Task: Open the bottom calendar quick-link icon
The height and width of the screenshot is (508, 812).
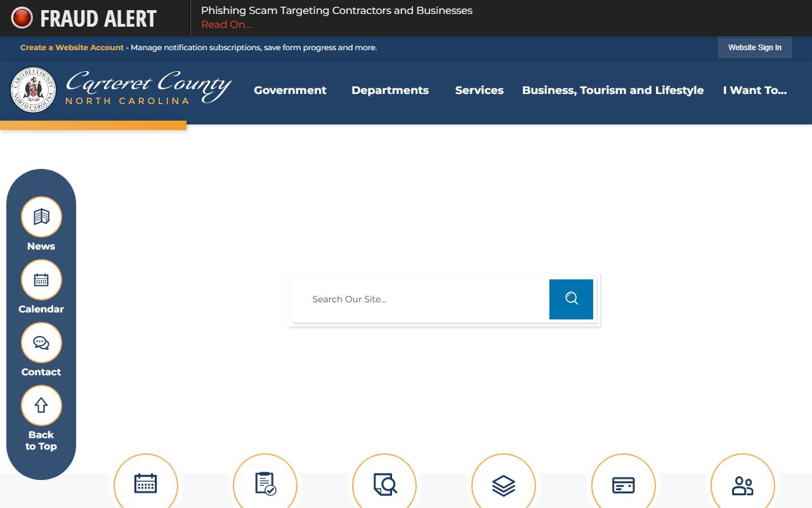Action: click(x=146, y=484)
